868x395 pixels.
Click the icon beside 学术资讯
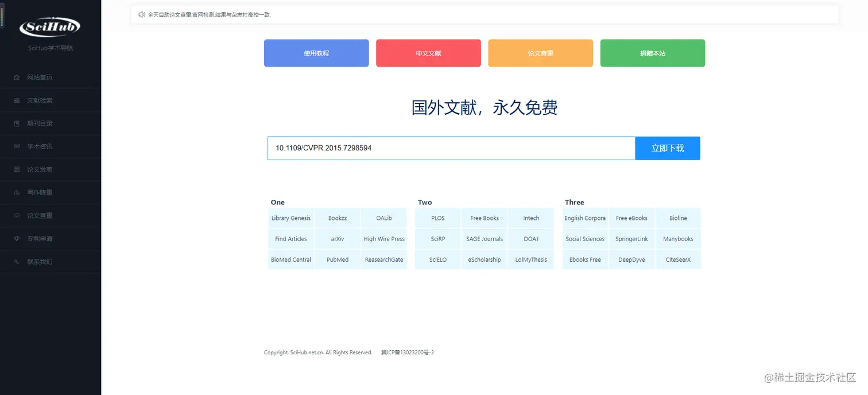tap(16, 146)
